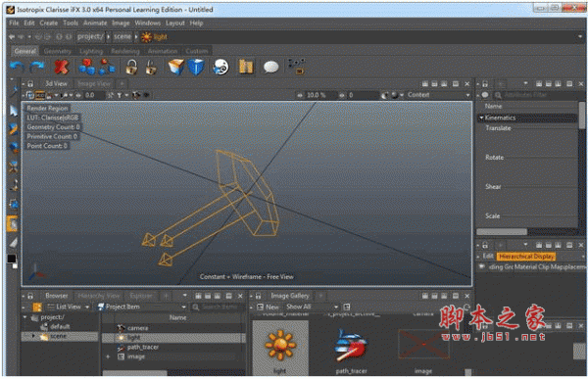Click the arrow after project:/ in path bar
Viewport: 588px width, 379px height.
[109, 37]
